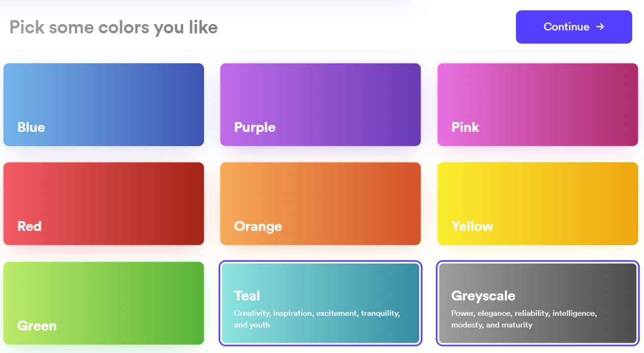Image resolution: width=644 pixels, height=353 pixels.
Task: Pick the Pink color card
Action: tap(538, 104)
